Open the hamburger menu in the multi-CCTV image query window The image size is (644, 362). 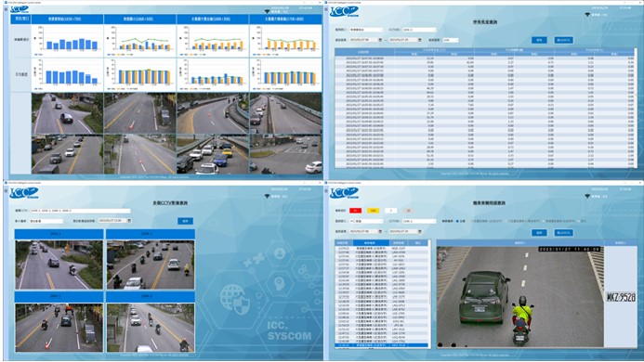click(x=6, y=191)
